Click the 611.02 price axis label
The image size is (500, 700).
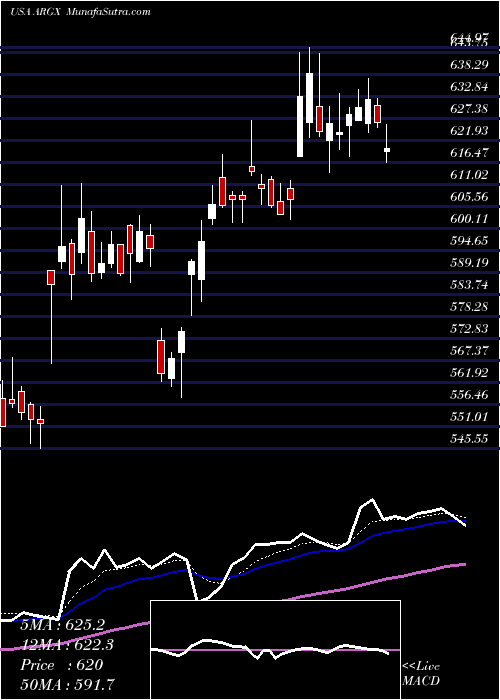click(468, 175)
